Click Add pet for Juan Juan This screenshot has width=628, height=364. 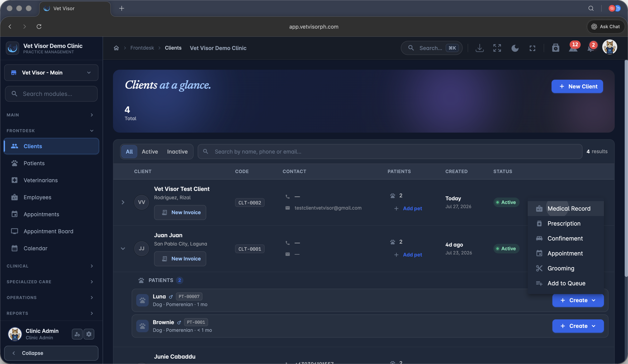(408, 255)
